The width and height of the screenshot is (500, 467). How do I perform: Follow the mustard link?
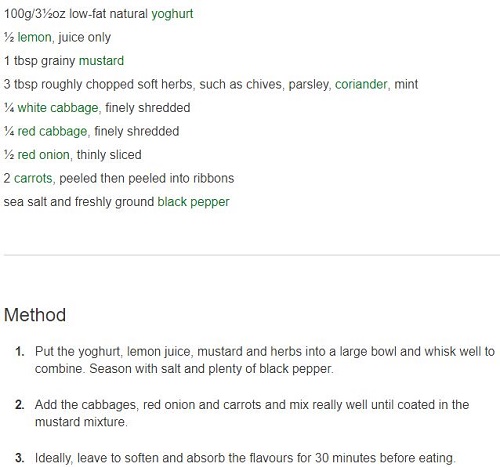(101, 61)
